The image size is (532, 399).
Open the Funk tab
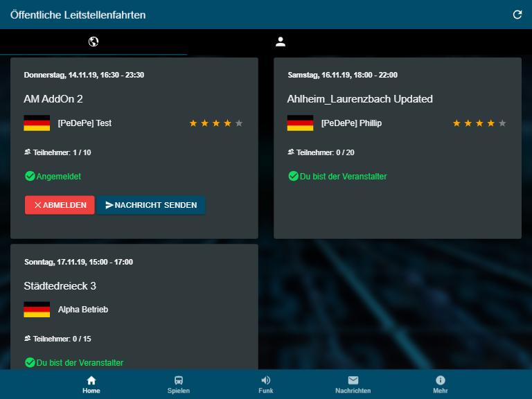click(x=266, y=384)
